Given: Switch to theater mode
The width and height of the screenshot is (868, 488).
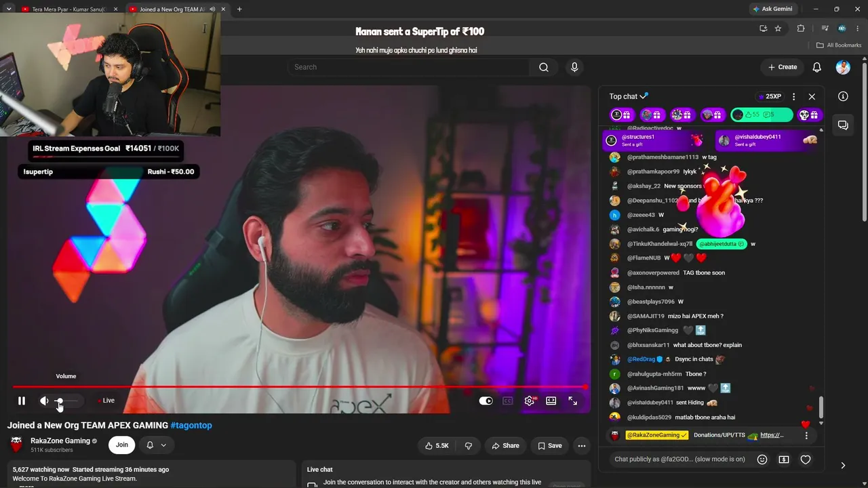Looking at the screenshot, I should click(x=551, y=401).
